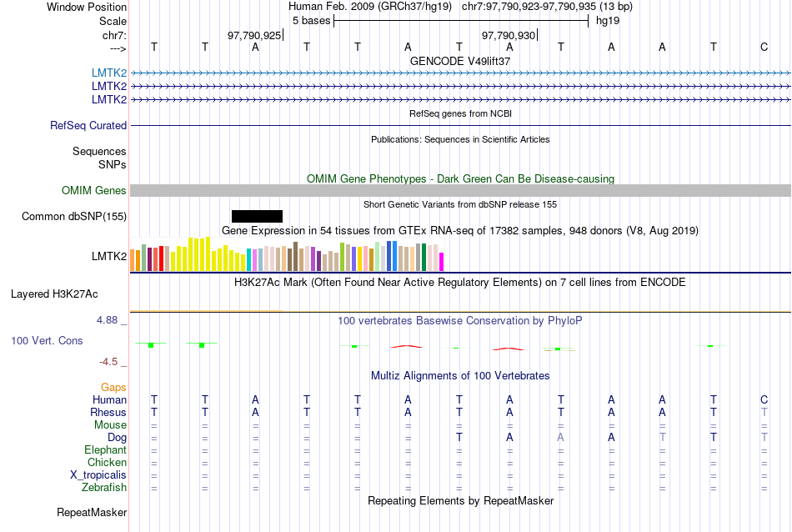
Task: Click the Human species label
Action: (x=109, y=399)
